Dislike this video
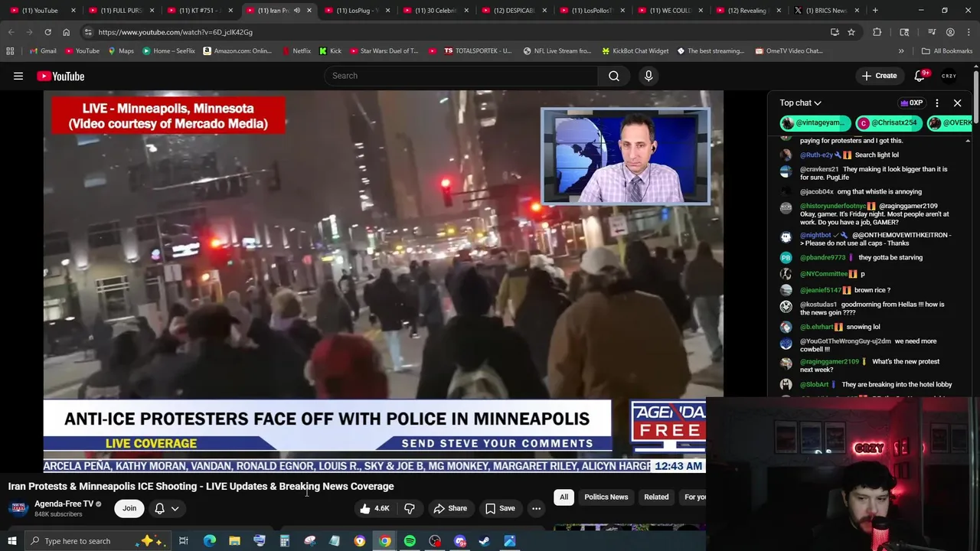980x551 pixels. pyautogui.click(x=410, y=508)
